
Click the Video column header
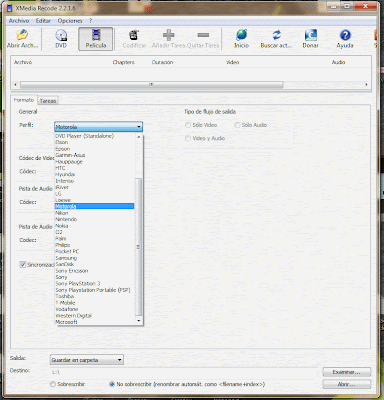[x=233, y=62]
